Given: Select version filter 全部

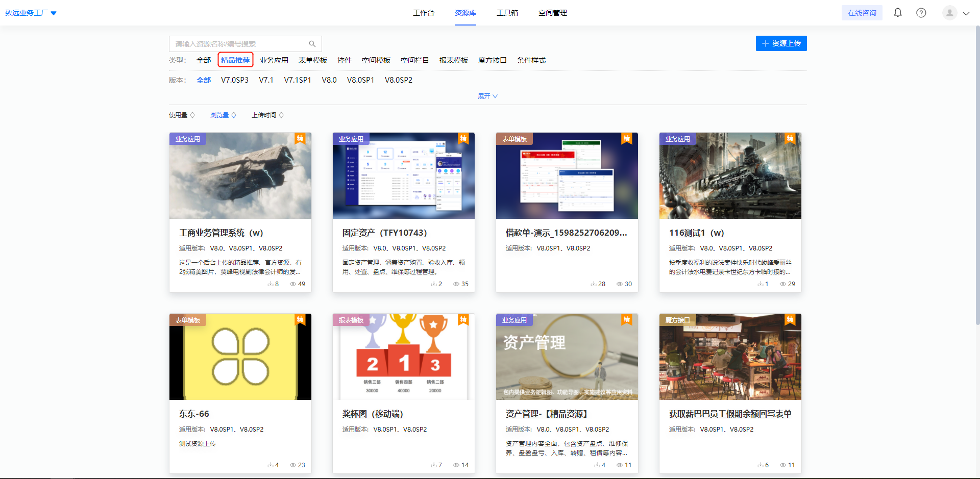Looking at the screenshot, I should tap(204, 80).
